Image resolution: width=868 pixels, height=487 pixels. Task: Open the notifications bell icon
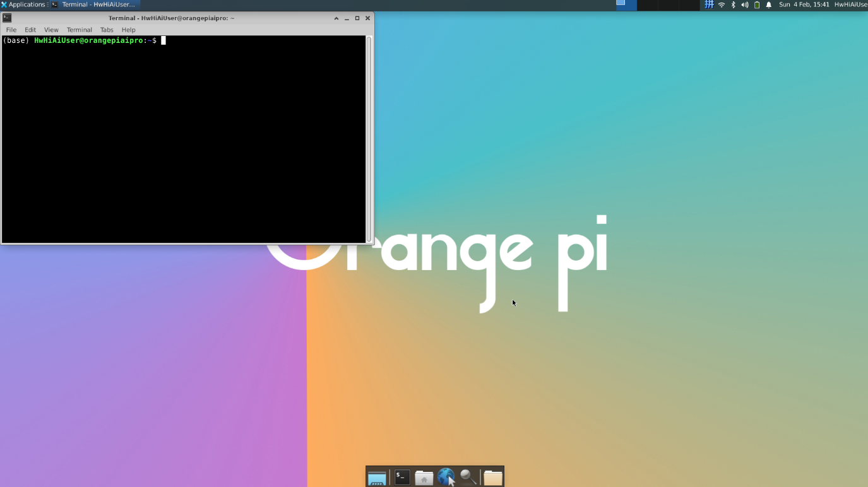(x=769, y=4)
